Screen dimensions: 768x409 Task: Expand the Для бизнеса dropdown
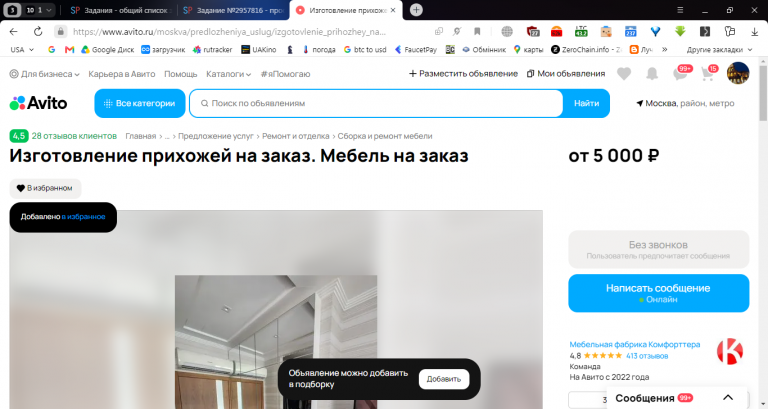point(45,74)
